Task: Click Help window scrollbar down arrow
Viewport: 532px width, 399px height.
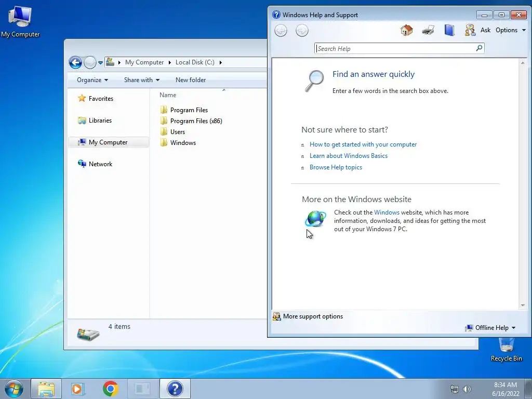Action: coord(523,305)
